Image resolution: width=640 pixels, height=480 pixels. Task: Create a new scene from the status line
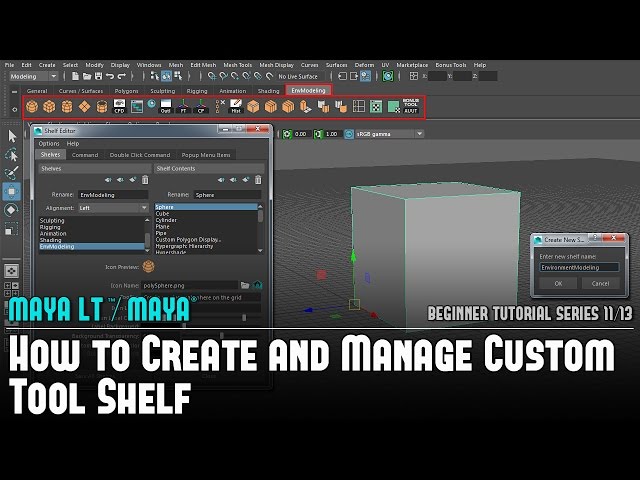(76, 76)
